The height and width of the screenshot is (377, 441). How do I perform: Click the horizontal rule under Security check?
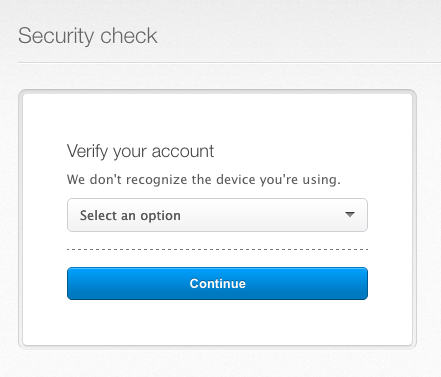coord(229,62)
